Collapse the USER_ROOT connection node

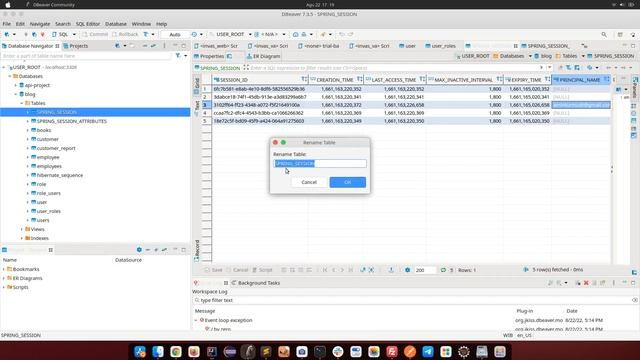(4, 67)
